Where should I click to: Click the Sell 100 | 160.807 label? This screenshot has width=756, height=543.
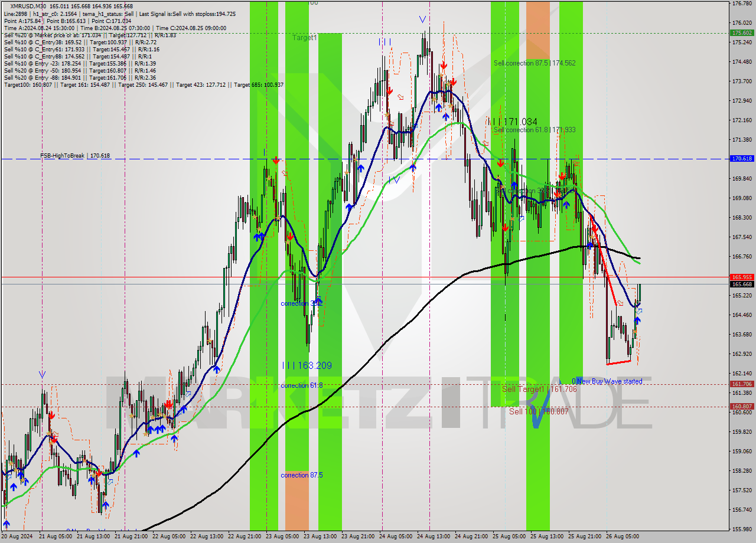(539, 411)
